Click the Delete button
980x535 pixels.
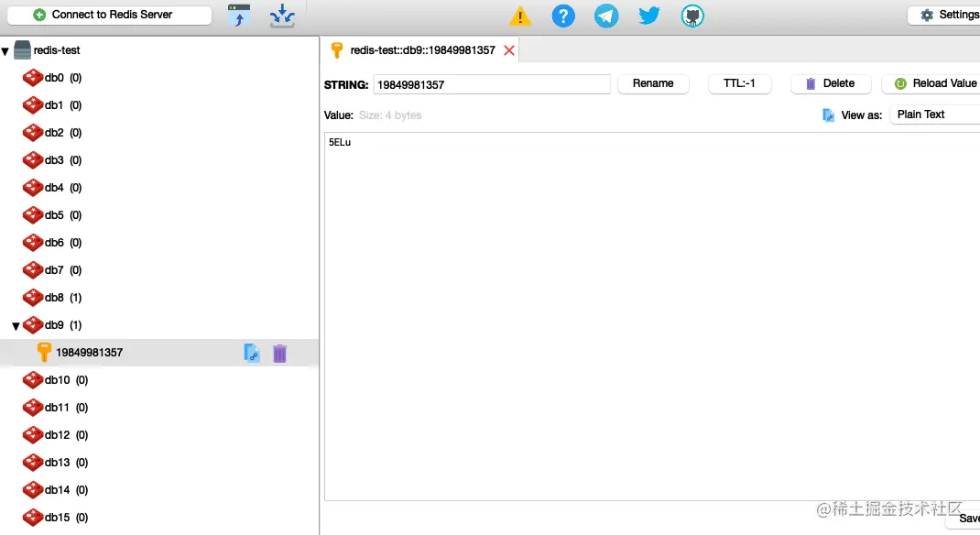coord(831,83)
